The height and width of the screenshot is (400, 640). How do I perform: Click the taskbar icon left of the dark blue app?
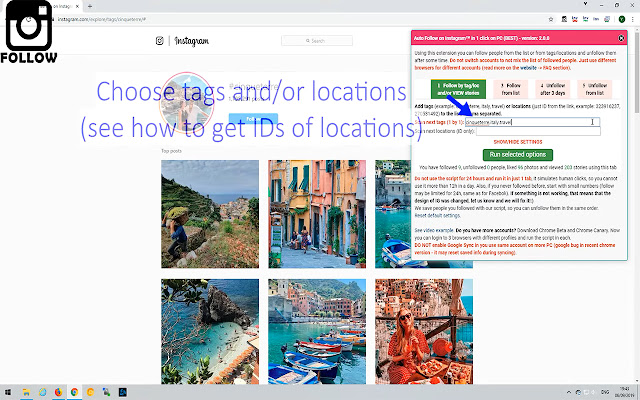[107, 392]
